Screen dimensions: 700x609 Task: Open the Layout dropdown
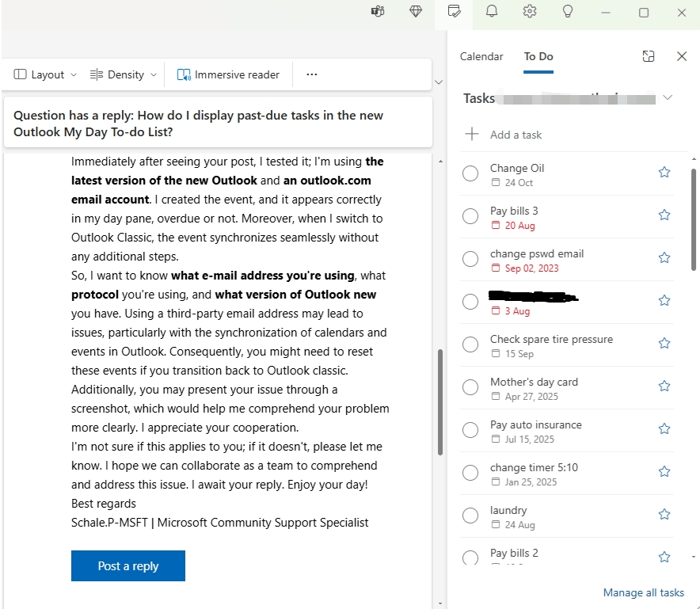(44, 74)
